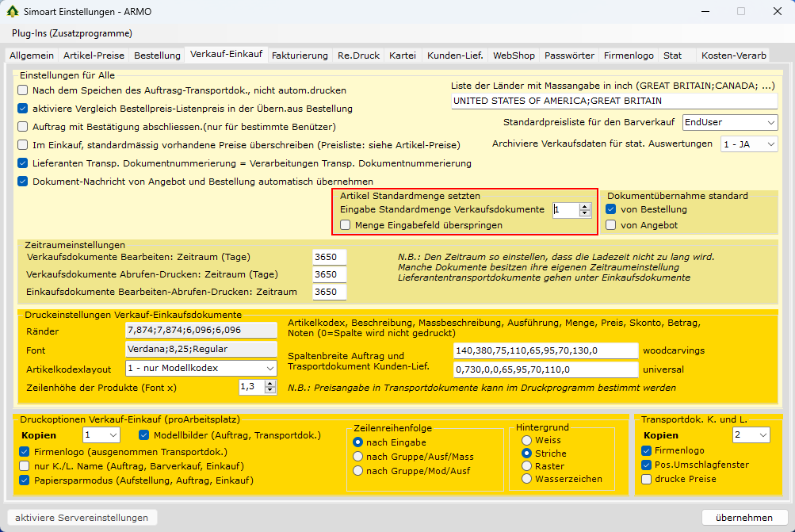Switch to the Allgemein tab
The width and height of the screenshot is (795, 532).
click(32, 55)
